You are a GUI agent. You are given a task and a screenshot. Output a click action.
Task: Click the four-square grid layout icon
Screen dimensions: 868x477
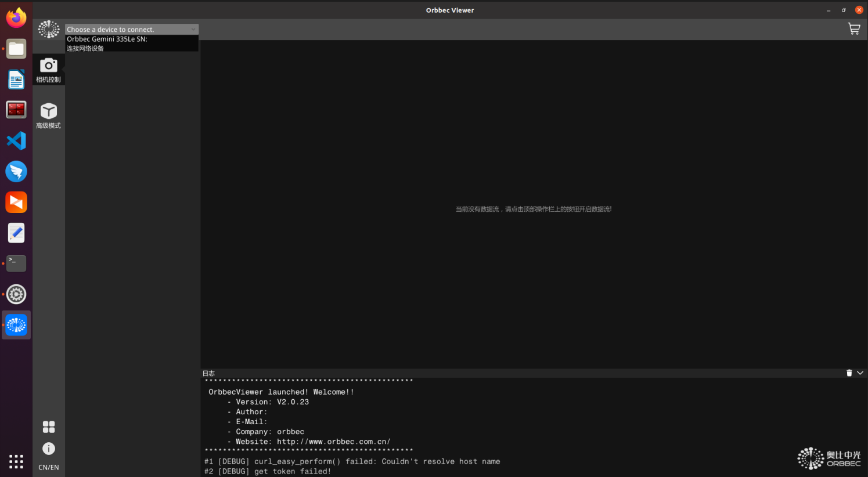pos(49,427)
